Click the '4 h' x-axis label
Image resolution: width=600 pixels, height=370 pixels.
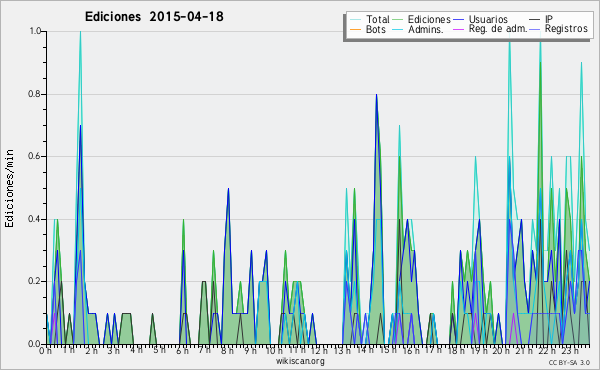coord(136,350)
